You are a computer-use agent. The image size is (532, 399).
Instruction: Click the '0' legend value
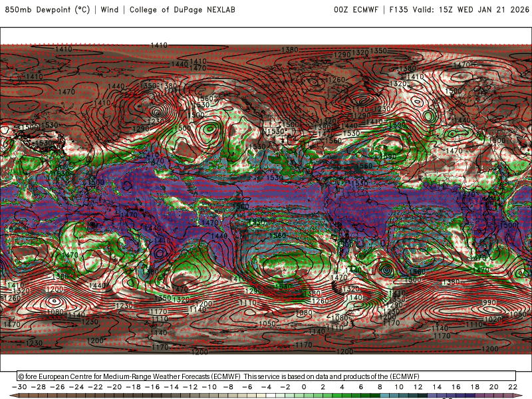tap(304, 387)
